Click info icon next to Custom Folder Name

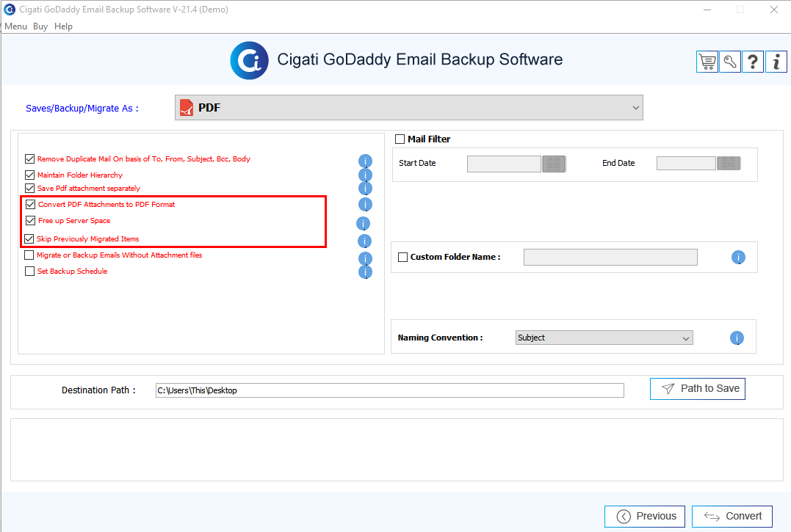coord(739,258)
